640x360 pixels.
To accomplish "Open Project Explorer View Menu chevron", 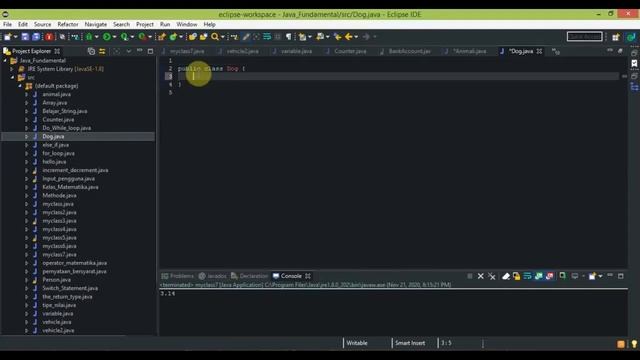I will (129, 51).
